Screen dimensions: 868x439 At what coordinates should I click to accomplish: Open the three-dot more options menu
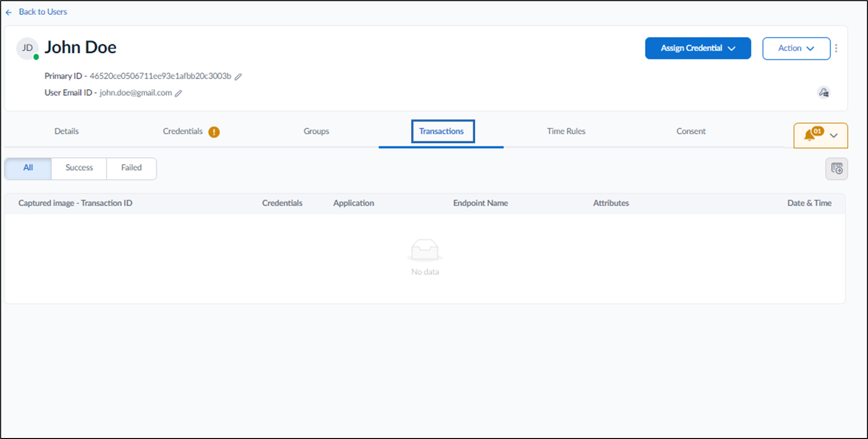point(836,48)
